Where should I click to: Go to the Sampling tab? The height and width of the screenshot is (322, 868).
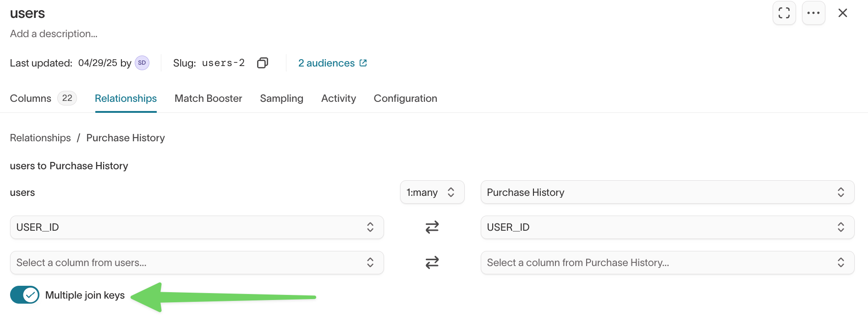click(281, 98)
